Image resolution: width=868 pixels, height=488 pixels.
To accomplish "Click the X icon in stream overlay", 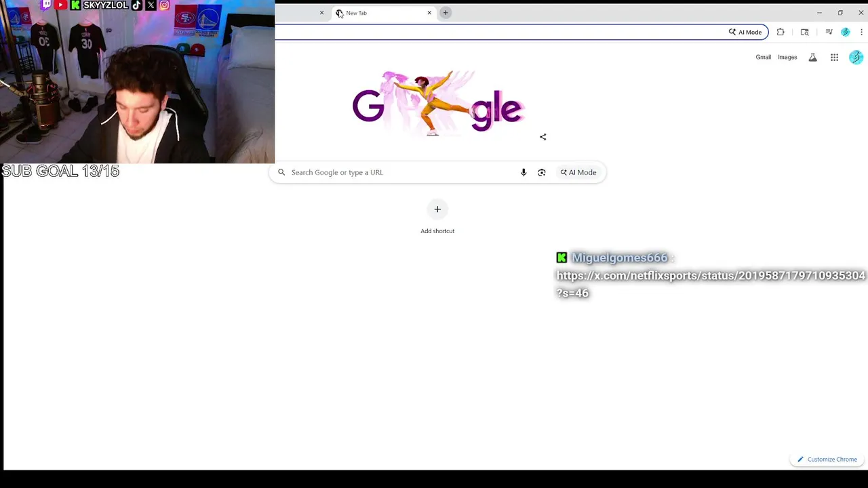I will click(151, 5).
